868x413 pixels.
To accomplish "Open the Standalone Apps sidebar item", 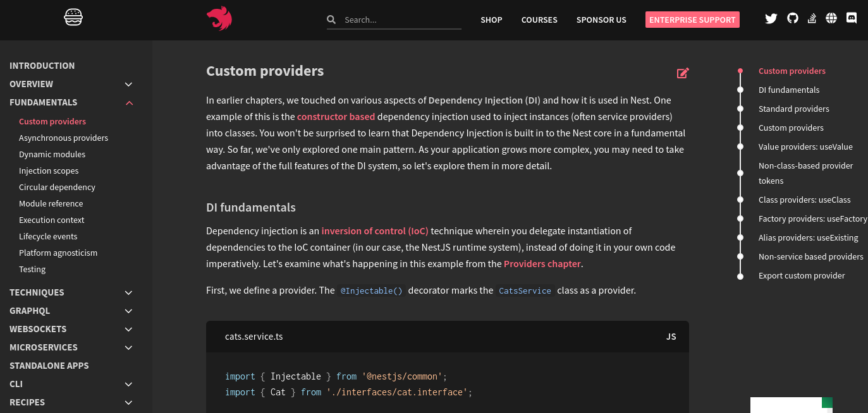I will (49, 366).
